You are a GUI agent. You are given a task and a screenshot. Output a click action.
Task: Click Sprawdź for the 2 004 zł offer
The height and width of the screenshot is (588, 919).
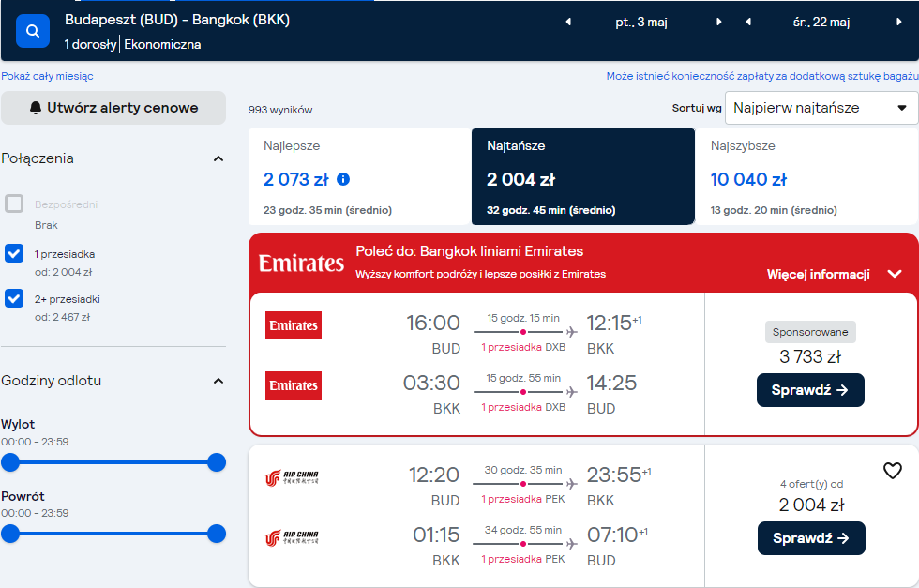(x=811, y=538)
